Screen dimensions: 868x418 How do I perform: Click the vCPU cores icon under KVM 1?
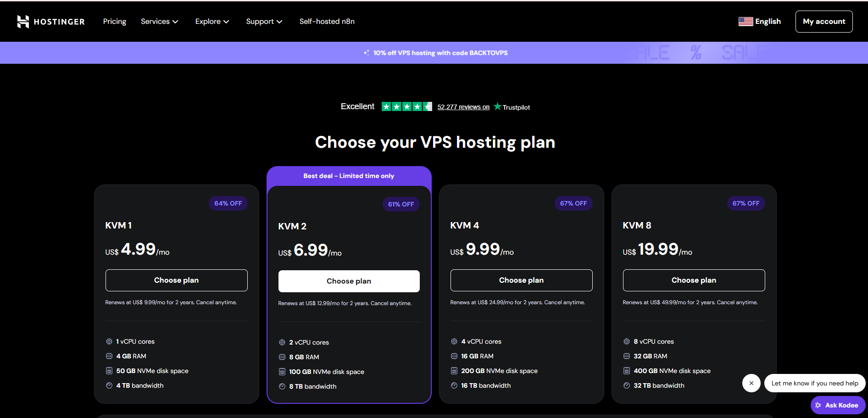109,341
